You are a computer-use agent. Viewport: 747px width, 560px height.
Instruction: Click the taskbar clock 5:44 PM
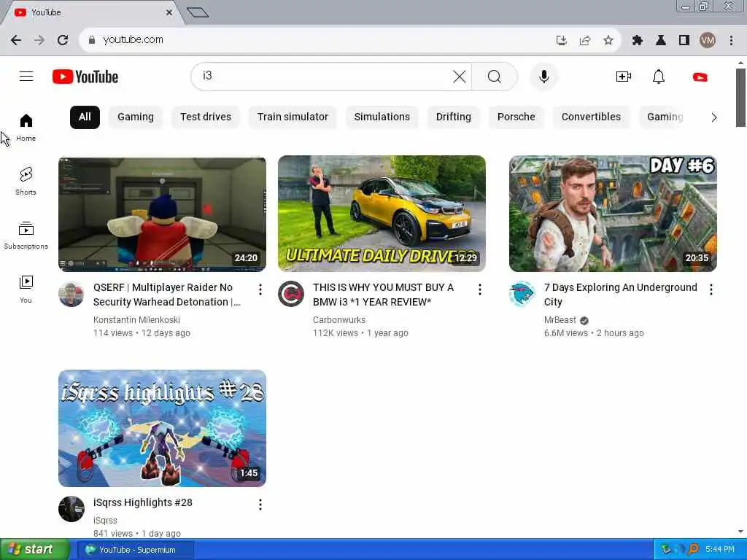(719, 550)
